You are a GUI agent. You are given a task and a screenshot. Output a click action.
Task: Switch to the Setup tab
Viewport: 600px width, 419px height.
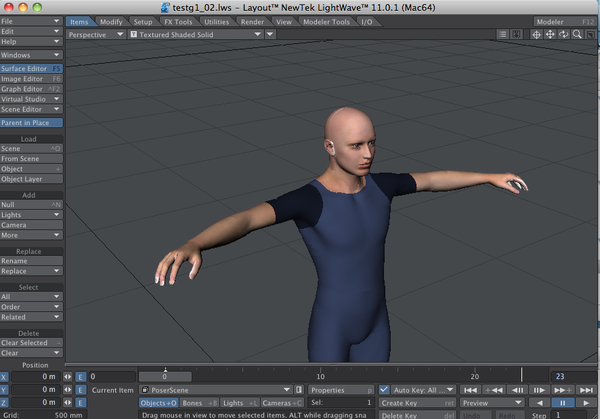click(143, 22)
